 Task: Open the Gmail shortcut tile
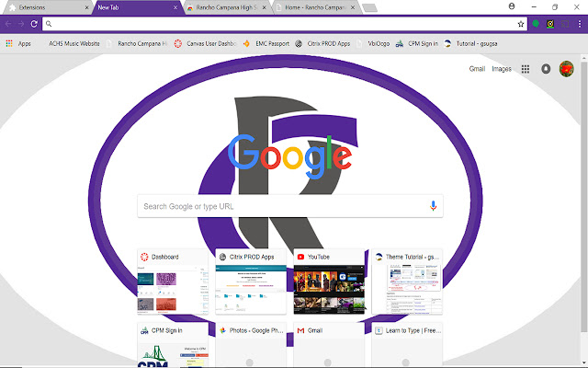(329, 345)
